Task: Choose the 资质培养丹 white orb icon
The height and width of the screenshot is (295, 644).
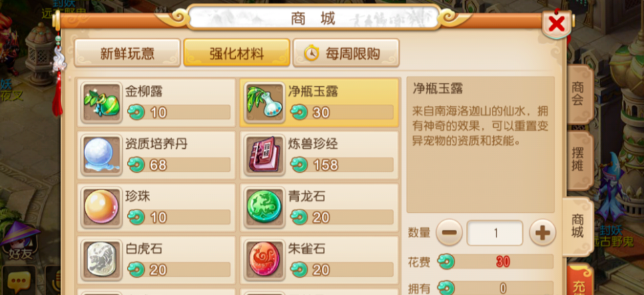Action: [x=101, y=154]
